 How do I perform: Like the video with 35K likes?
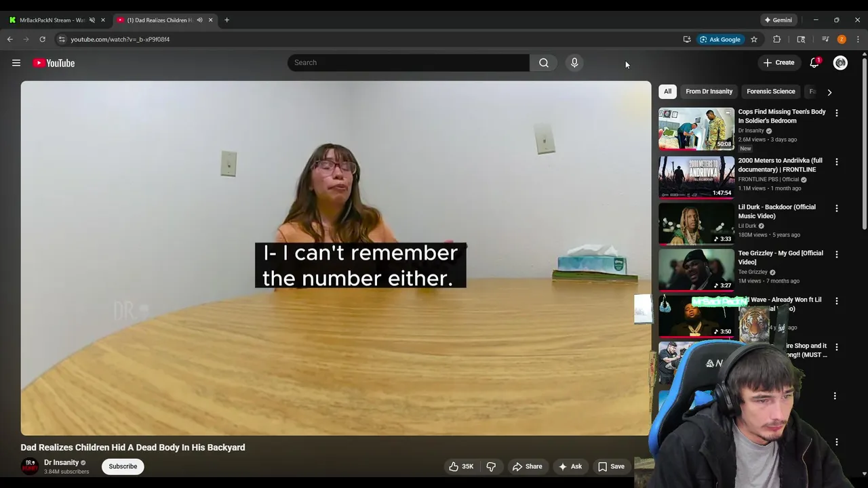pos(461,466)
